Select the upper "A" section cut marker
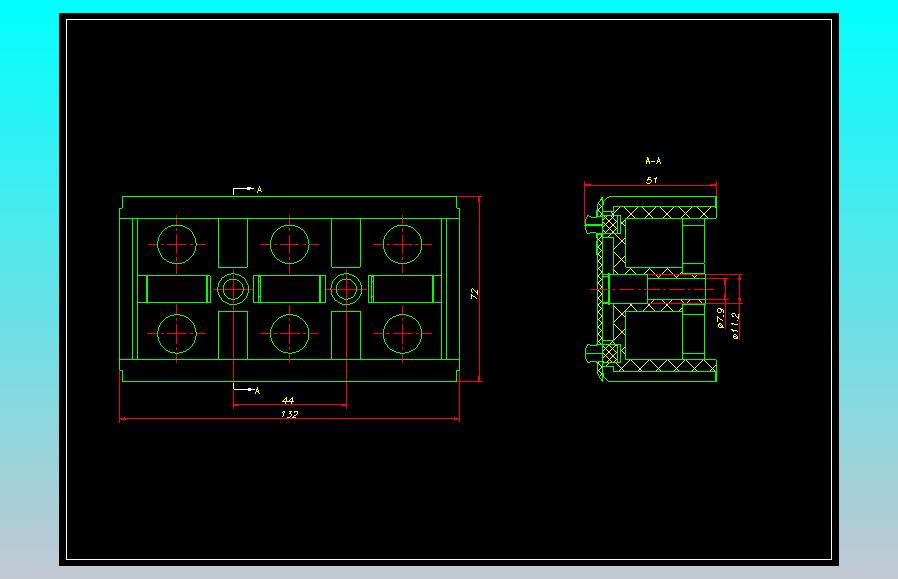The image size is (898, 579). (x=259, y=189)
